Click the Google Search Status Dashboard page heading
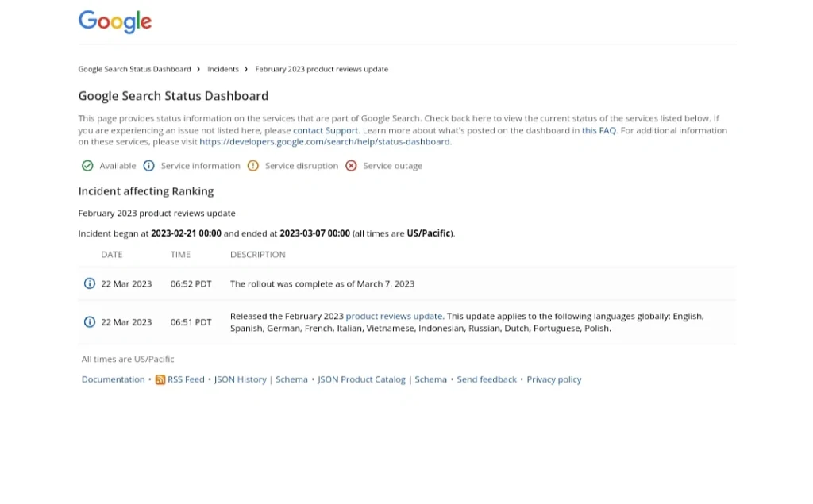Screen dimensions: 813x504 [x=173, y=96]
